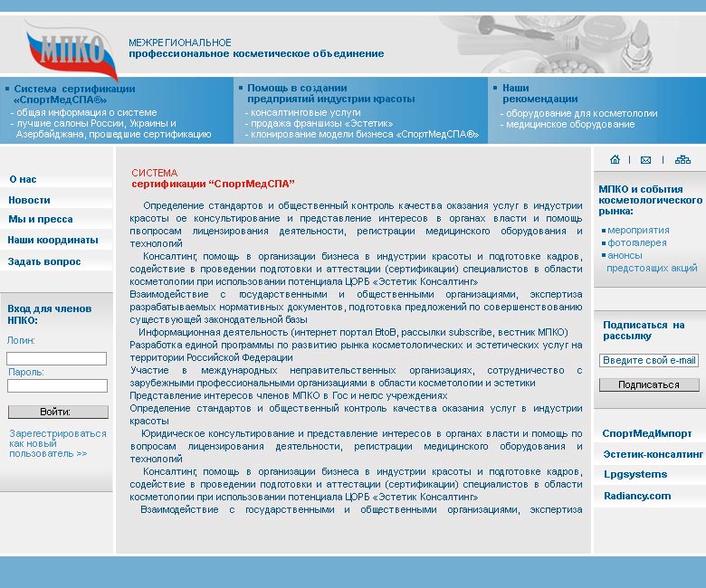This screenshot has width=706, height=588.
Task: Click the home icon
Action: (x=615, y=159)
